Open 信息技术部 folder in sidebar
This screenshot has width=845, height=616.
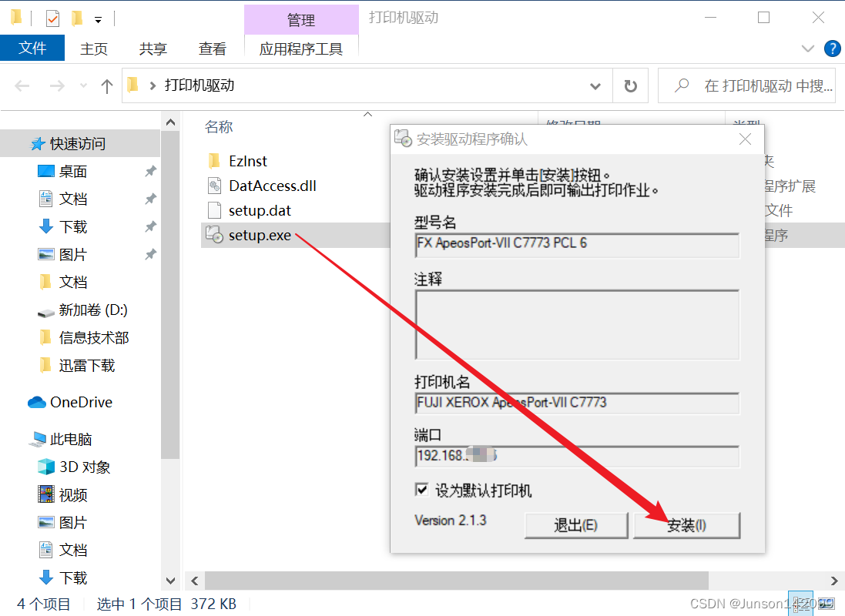coord(84,338)
